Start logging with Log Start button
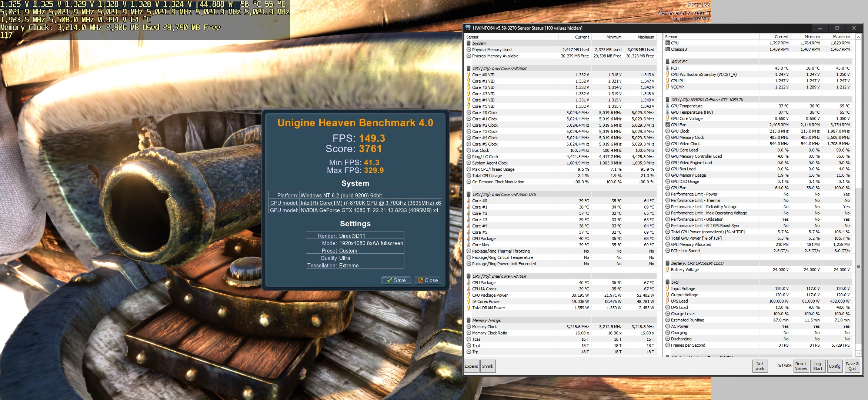This screenshot has height=400, width=868. pos(818,366)
